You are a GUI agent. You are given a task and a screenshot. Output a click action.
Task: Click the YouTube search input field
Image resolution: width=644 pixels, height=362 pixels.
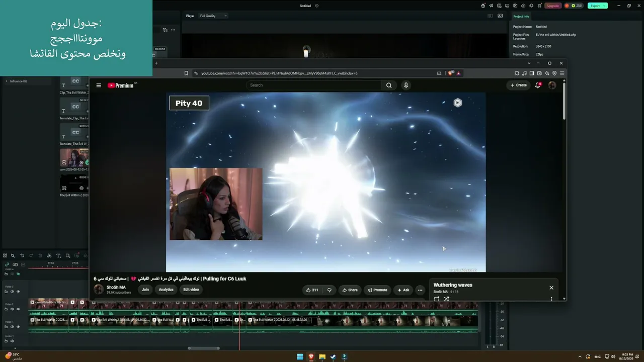pos(314,85)
